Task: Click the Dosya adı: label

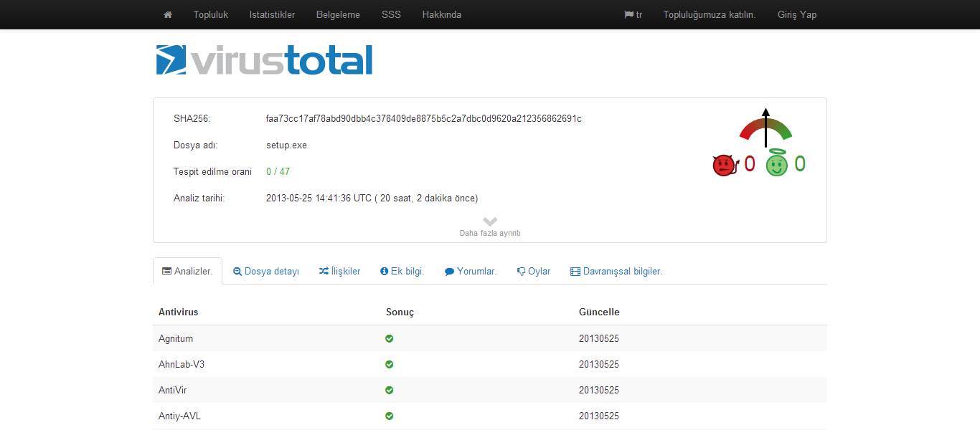Action: pyautogui.click(x=195, y=145)
